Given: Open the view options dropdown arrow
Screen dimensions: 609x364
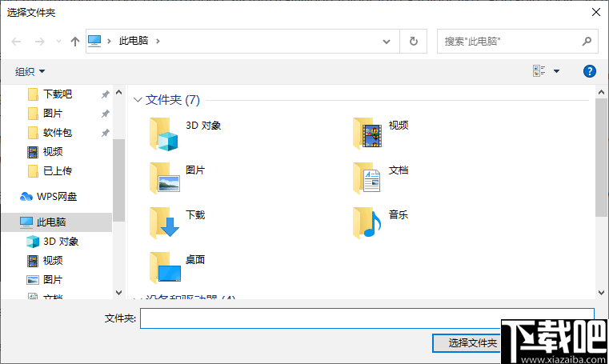Looking at the screenshot, I should 556,71.
